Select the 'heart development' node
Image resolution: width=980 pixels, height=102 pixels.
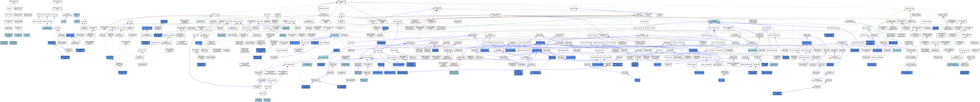tap(541, 43)
